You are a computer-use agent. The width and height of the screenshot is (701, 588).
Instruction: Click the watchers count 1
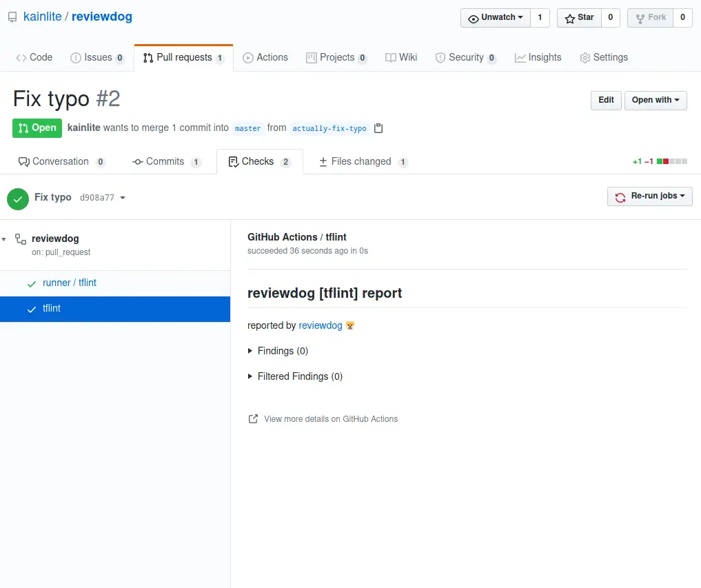540,18
